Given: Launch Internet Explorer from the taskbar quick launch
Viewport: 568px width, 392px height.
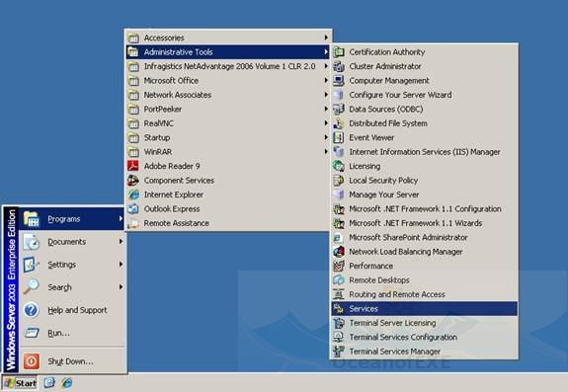Looking at the screenshot, I should click(x=67, y=382).
